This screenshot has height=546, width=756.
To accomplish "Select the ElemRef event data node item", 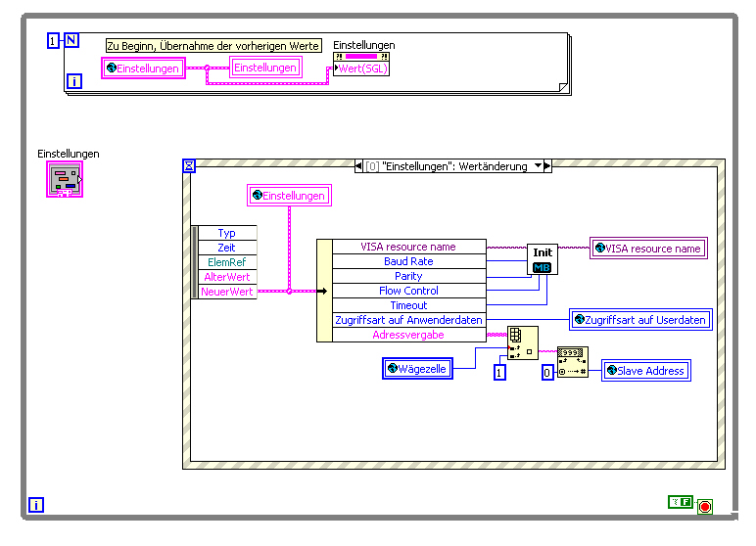I will point(227,262).
